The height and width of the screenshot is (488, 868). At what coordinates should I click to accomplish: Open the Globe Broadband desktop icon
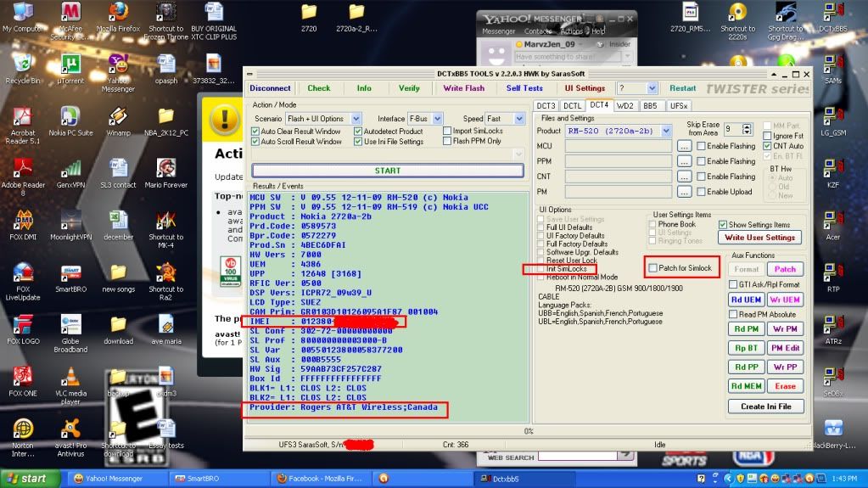pos(70,333)
